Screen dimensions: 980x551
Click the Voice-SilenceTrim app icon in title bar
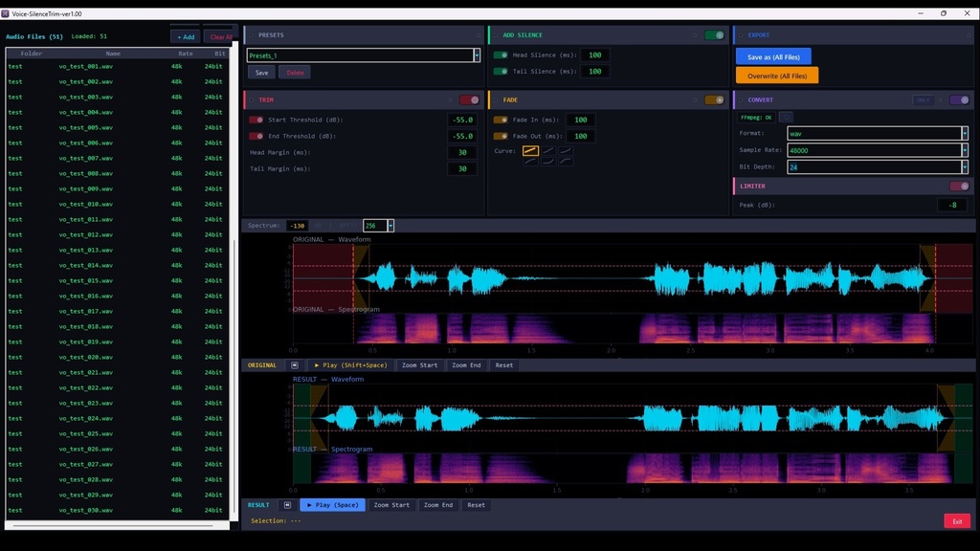[x=5, y=13]
